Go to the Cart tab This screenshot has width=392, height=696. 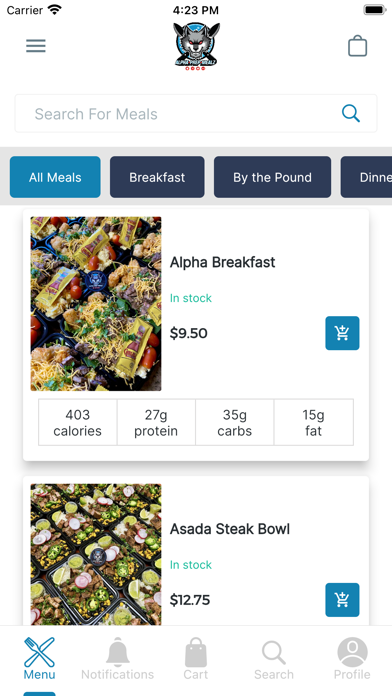coord(196,659)
